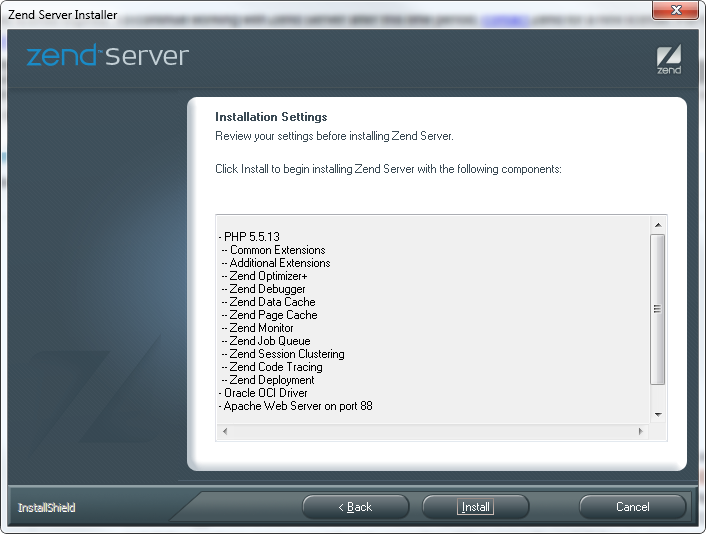This screenshot has width=706, height=534.
Task: Click the vertical scrollbar thumb in components list
Action: pos(658,310)
